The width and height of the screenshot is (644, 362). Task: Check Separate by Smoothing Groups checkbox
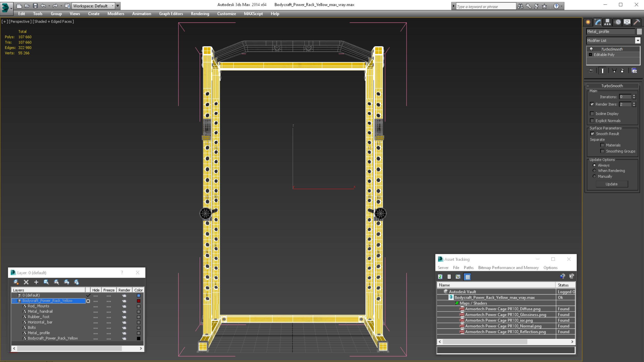point(602,151)
